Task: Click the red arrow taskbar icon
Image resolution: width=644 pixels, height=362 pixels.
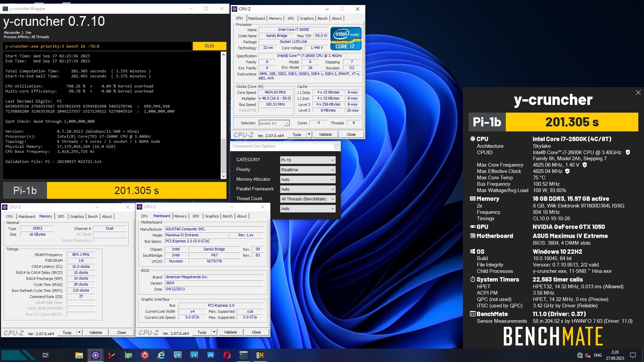Action: pos(112,355)
